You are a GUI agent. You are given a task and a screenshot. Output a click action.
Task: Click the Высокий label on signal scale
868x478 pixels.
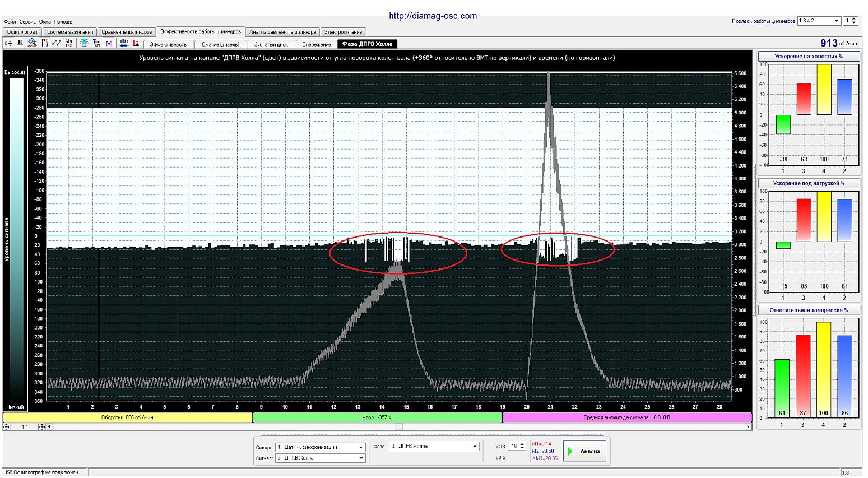coord(15,72)
